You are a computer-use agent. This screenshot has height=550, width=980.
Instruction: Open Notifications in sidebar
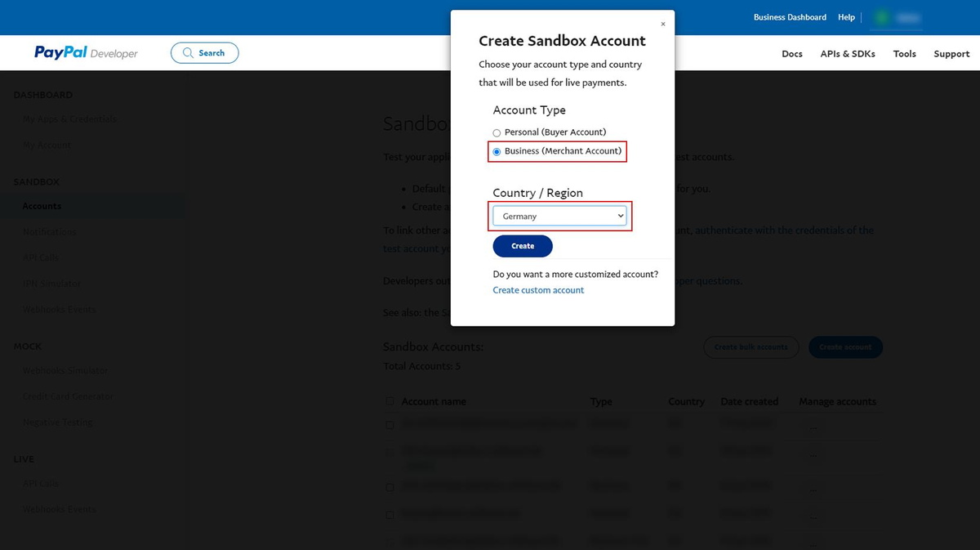pos(49,232)
